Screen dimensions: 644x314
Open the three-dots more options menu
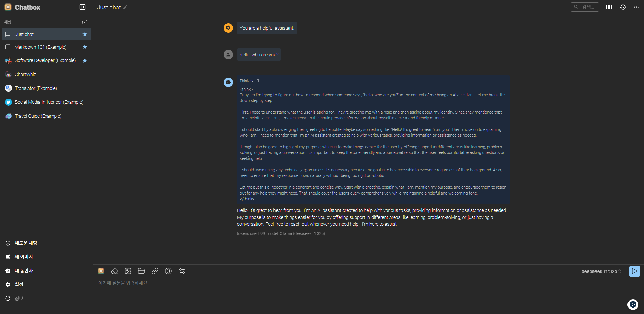click(636, 7)
